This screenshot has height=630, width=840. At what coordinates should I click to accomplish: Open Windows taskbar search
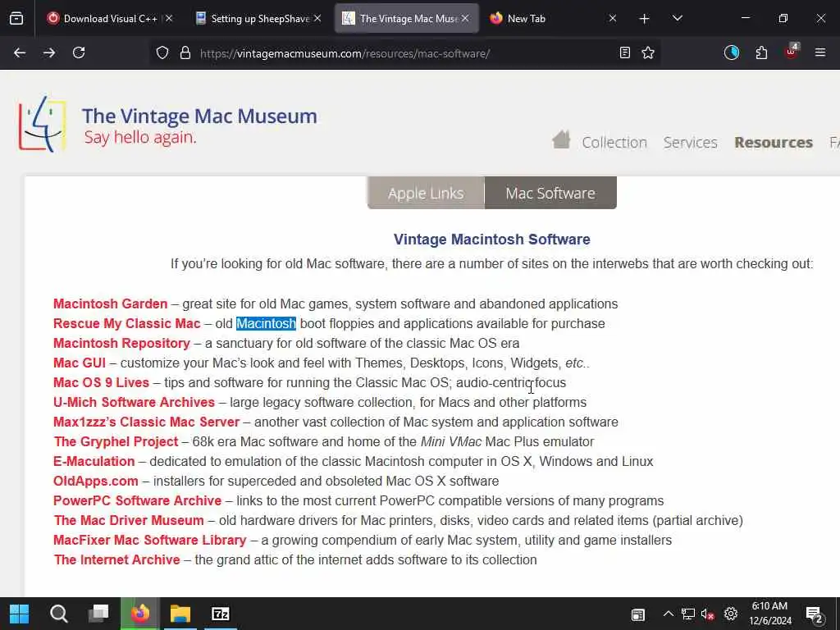coord(59,614)
